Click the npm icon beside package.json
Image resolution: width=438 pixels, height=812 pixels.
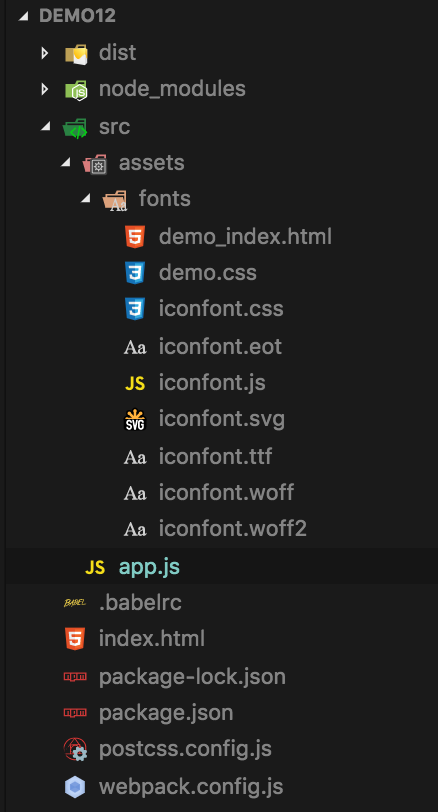pyautogui.click(x=75, y=713)
